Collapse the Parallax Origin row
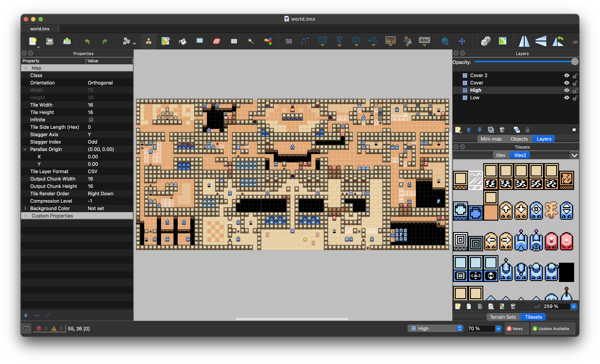 point(25,149)
